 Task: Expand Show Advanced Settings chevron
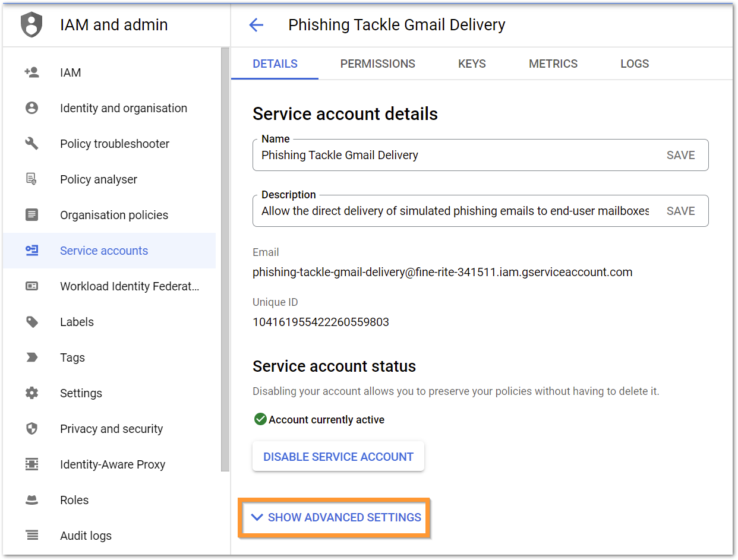tap(257, 517)
